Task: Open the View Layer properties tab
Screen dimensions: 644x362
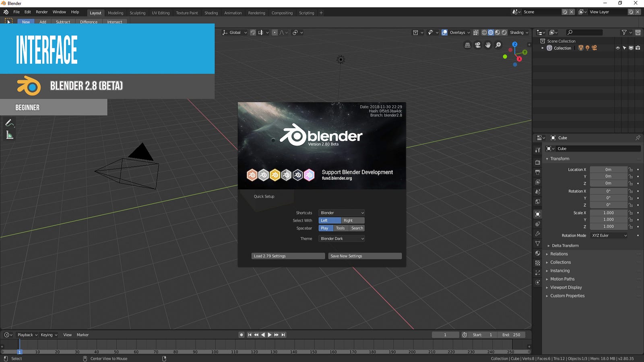Action: pos(538,182)
